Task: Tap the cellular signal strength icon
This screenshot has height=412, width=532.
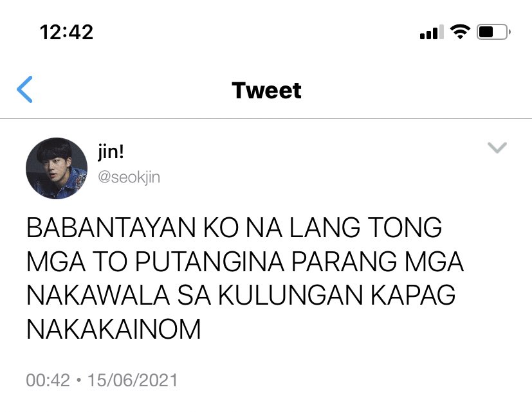Action: click(x=432, y=32)
